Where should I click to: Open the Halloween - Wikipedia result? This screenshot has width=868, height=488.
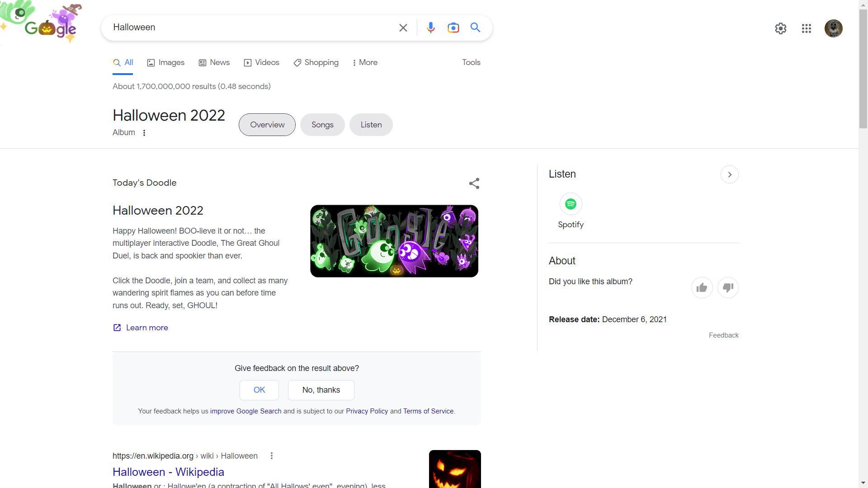click(x=168, y=472)
